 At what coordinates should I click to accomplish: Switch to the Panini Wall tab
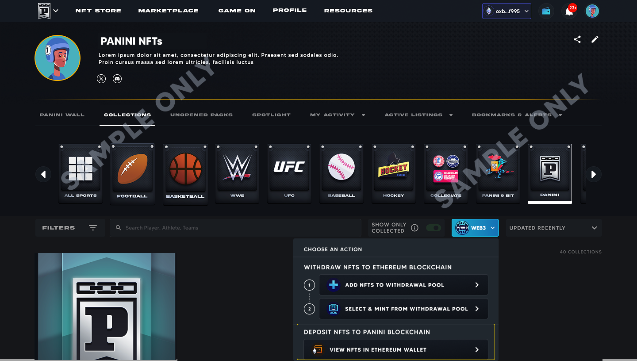pyautogui.click(x=62, y=115)
